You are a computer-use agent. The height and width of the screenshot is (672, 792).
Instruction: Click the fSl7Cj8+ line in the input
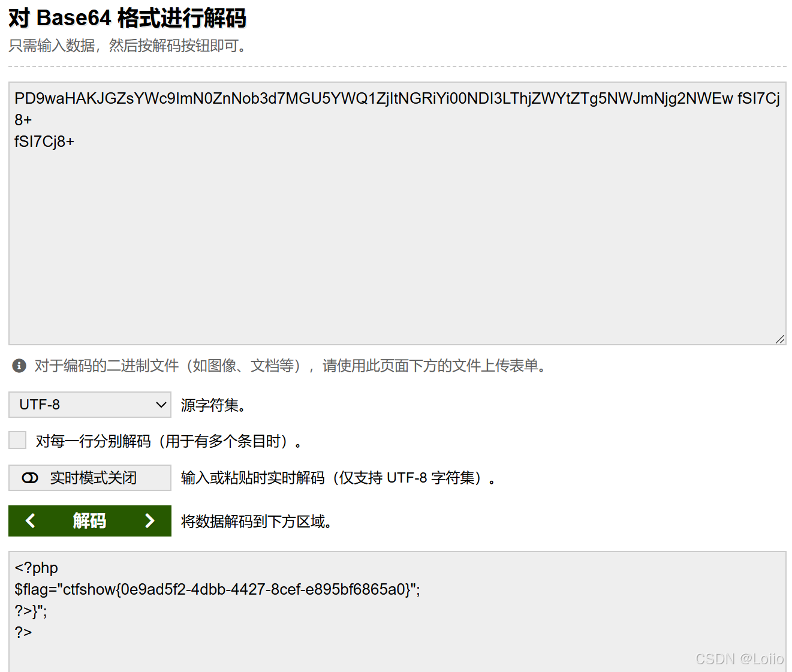point(44,141)
